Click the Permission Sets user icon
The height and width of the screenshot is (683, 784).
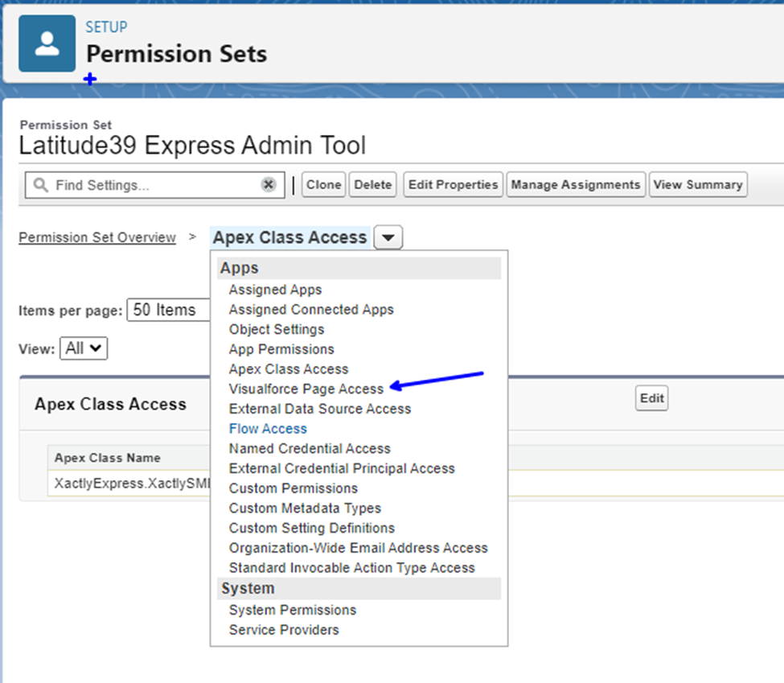[x=47, y=43]
